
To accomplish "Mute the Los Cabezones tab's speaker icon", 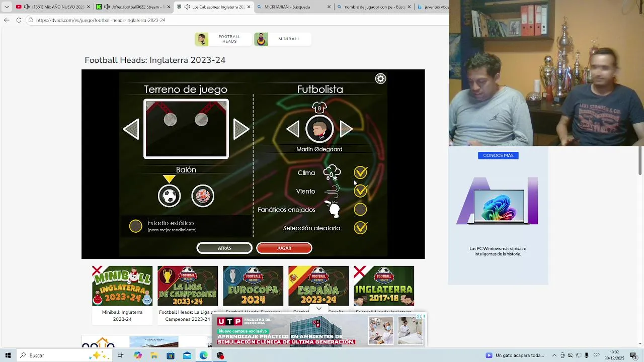I will tap(187, 7).
